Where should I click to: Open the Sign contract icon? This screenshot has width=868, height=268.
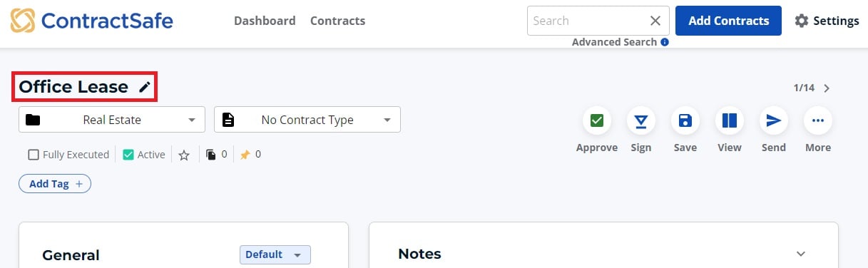click(x=641, y=121)
